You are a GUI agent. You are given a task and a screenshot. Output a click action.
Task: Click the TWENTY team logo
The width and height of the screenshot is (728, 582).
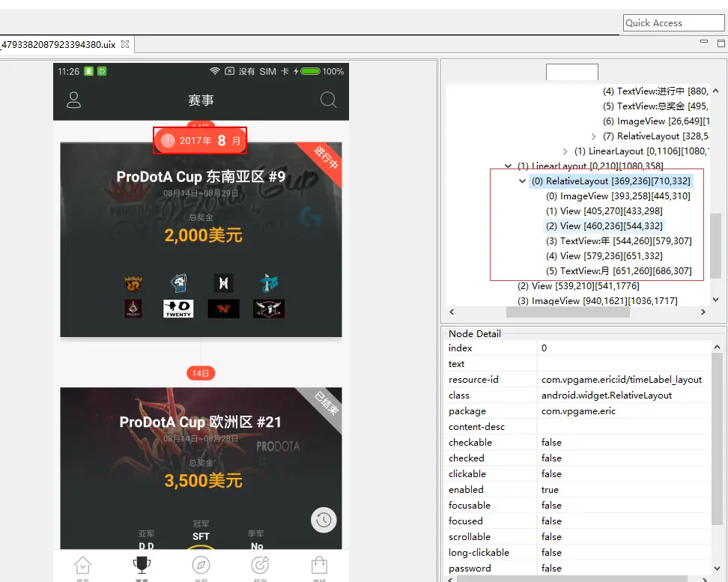178,309
